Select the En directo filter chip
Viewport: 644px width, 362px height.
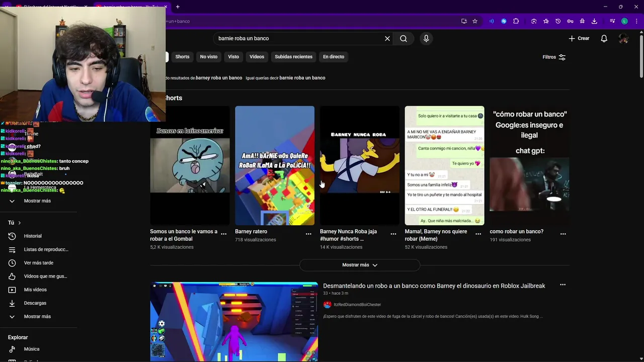(334, 57)
